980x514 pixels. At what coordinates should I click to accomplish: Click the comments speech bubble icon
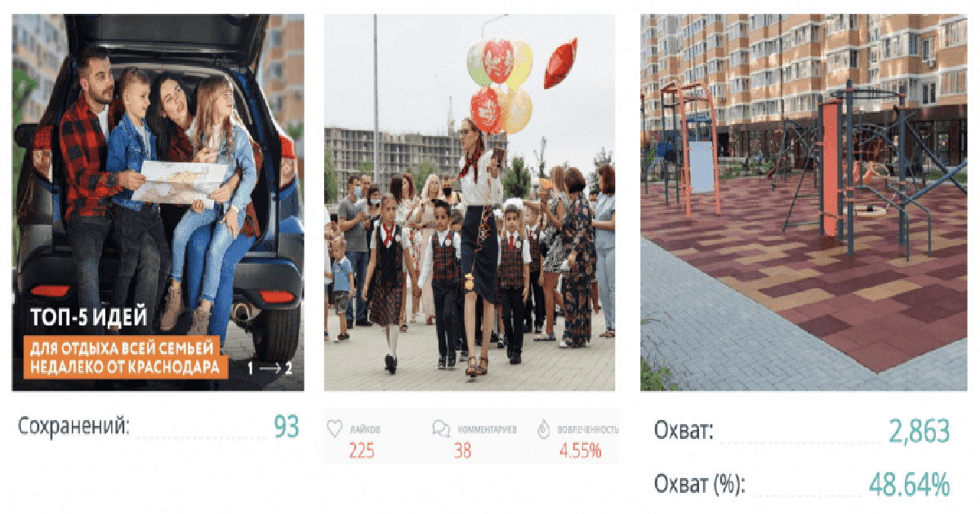441,429
